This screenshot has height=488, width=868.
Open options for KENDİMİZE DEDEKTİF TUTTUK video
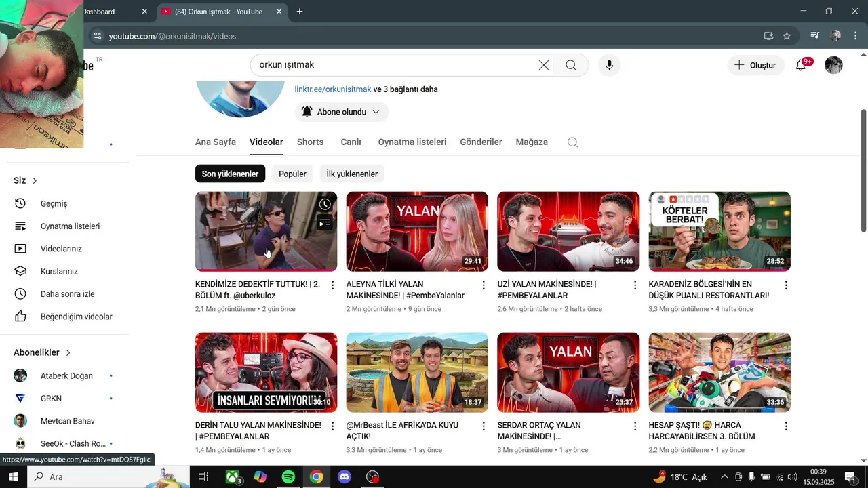pos(332,285)
